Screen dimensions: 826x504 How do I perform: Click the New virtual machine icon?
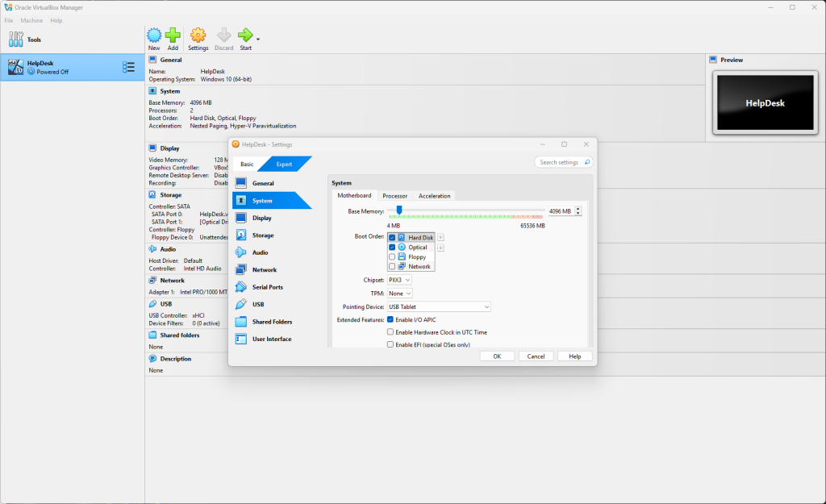(x=153, y=35)
